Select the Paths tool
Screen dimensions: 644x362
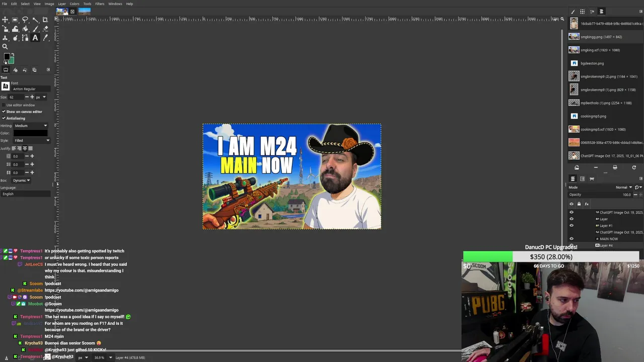pyautogui.click(x=25, y=38)
